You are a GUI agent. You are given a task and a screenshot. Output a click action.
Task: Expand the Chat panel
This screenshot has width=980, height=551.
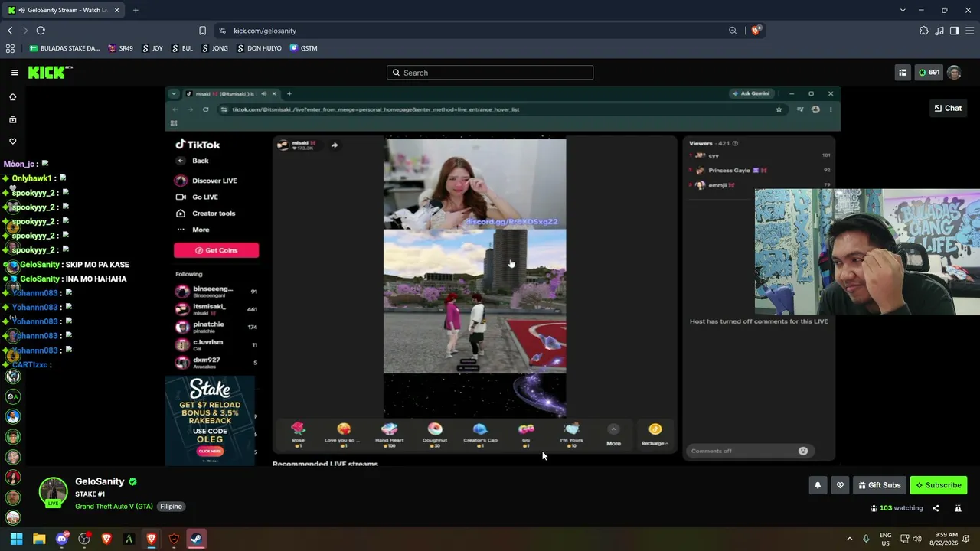click(948, 108)
